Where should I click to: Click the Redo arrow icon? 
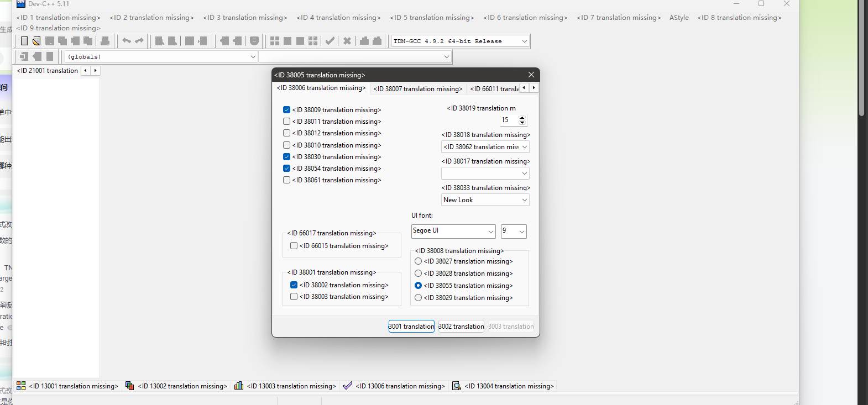139,41
